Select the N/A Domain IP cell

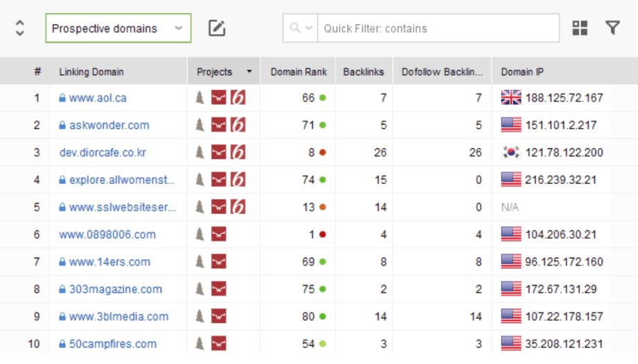tap(510, 207)
